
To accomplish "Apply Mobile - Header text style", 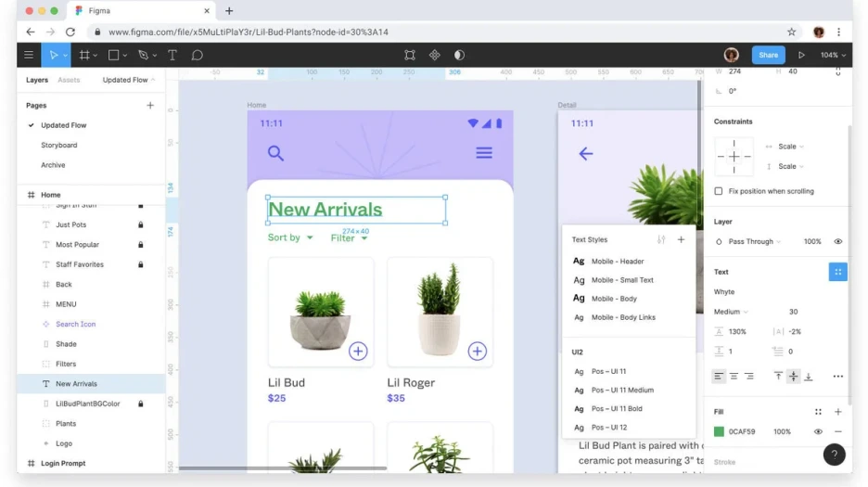I will pyautogui.click(x=618, y=261).
